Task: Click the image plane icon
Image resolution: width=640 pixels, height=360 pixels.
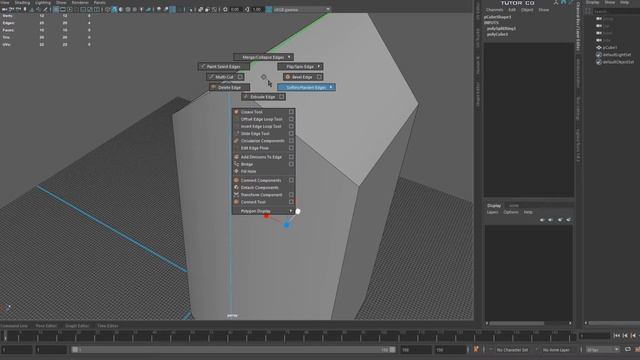Action: (32, 9)
